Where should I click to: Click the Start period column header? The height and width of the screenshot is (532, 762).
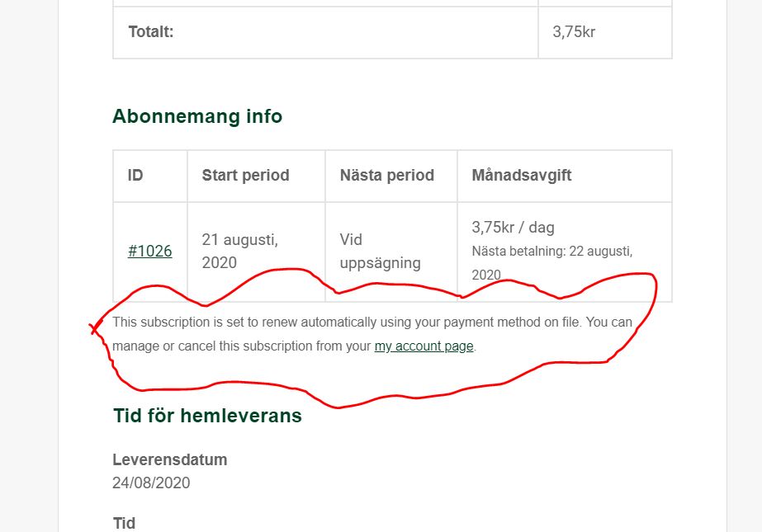tap(245, 175)
